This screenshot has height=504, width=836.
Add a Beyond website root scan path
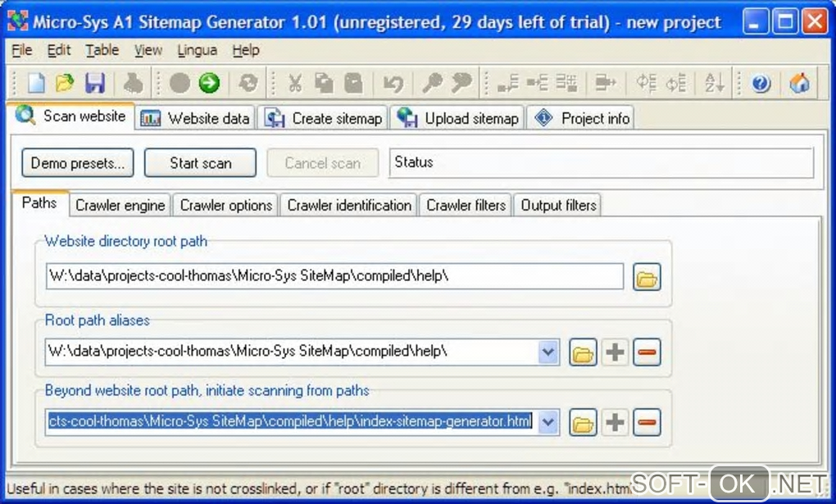[x=615, y=422]
